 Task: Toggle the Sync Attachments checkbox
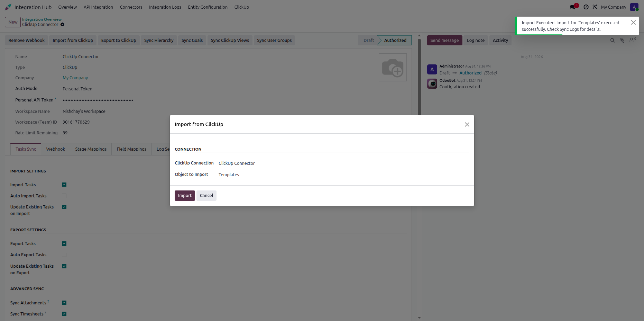[64, 303]
